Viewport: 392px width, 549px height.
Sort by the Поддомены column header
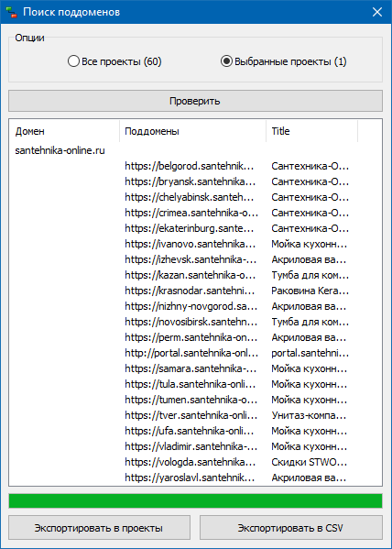coord(193,131)
